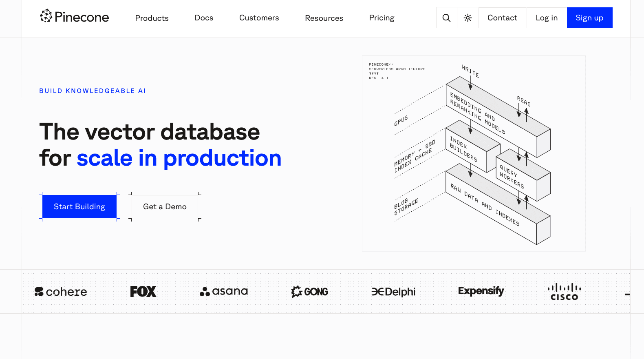Viewport: 644px width, 359px height.
Task: Click the serverless architecture diagram
Action: tap(474, 153)
